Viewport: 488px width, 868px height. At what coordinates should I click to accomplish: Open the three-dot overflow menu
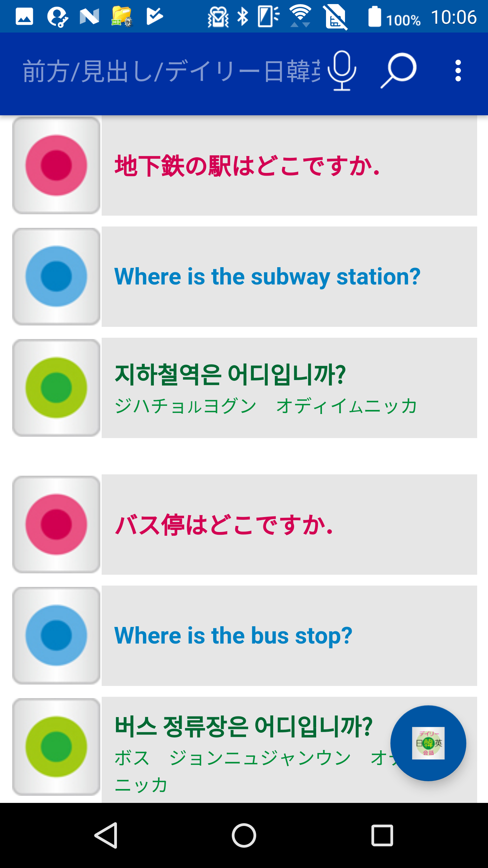458,71
